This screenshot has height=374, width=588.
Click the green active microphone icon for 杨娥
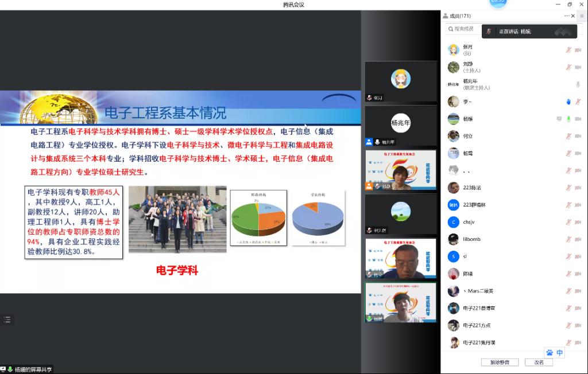click(x=568, y=119)
